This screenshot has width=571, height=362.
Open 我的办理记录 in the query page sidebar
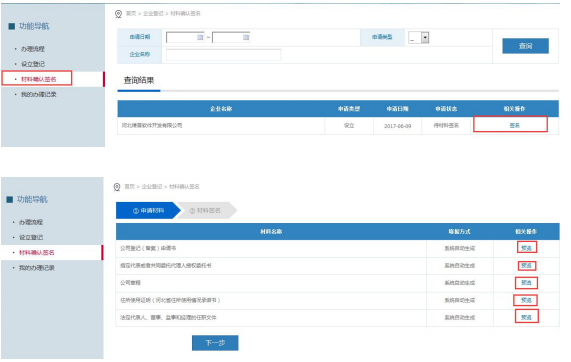tap(39, 94)
